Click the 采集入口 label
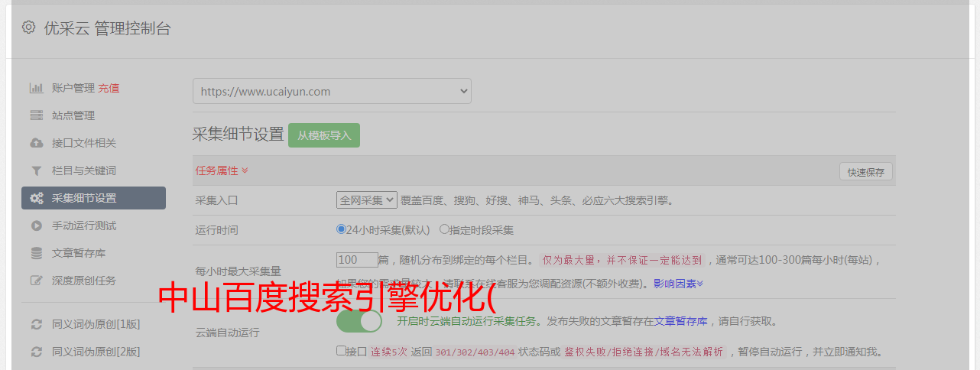Viewport: 980px width, 370px height. pyautogui.click(x=217, y=200)
